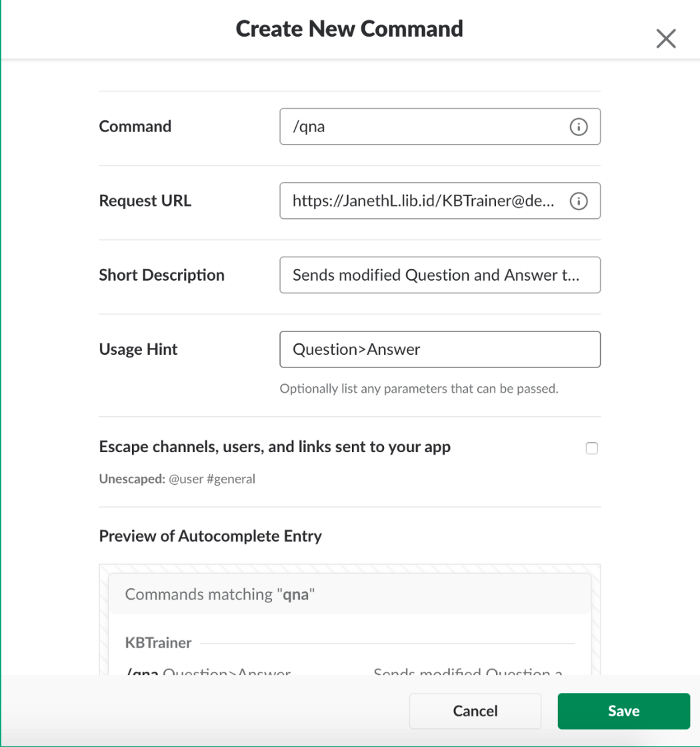
Task: Click the "Escape channels, users, and links" label
Action: click(275, 447)
